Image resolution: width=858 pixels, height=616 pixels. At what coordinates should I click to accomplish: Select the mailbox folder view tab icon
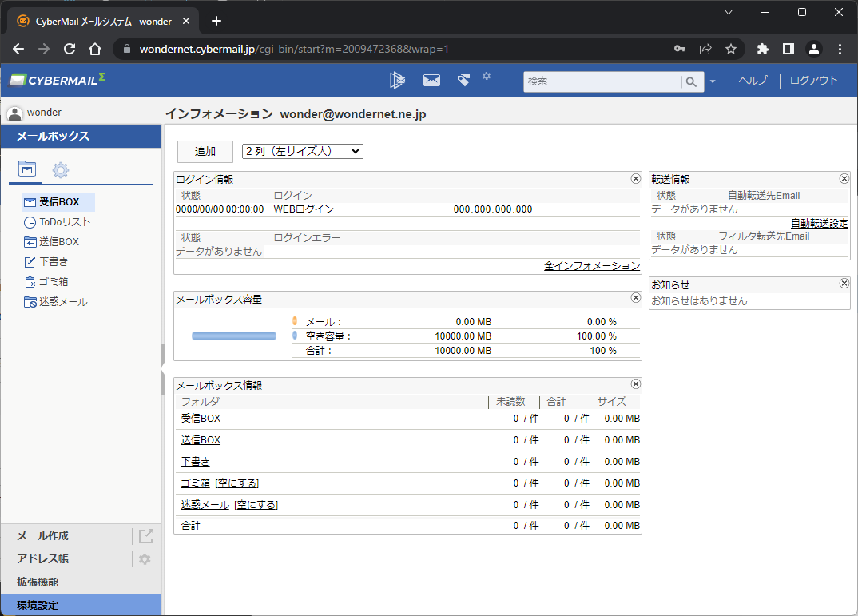pos(27,169)
